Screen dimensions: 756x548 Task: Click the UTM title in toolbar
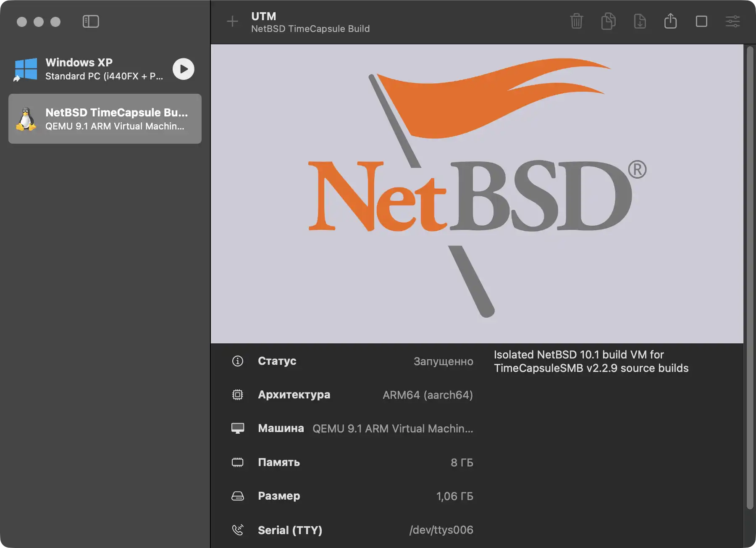tap(264, 16)
